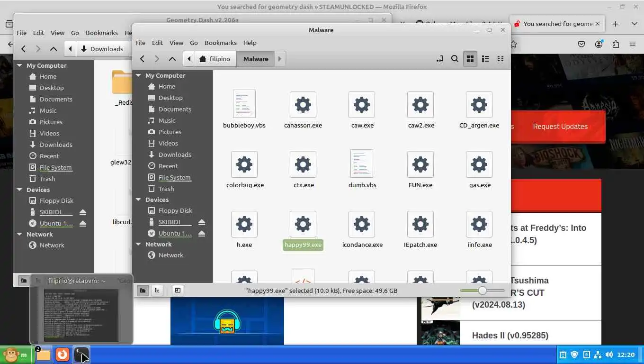
Task: Open happy99.exe file icon
Action: tap(303, 224)
